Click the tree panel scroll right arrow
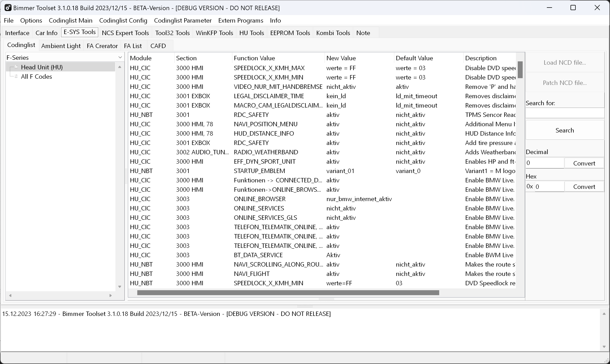Screen dimensions: 610x364 [x=110, y=295]
